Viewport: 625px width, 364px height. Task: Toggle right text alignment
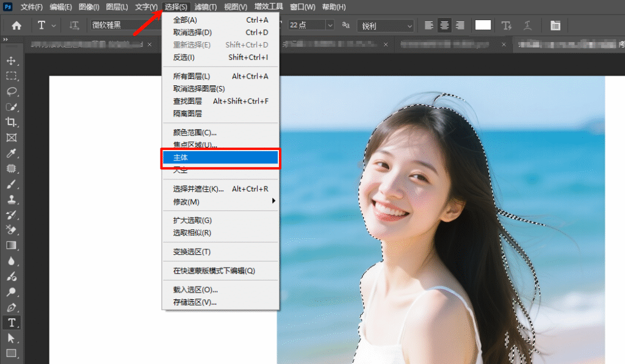click(460, 25)
